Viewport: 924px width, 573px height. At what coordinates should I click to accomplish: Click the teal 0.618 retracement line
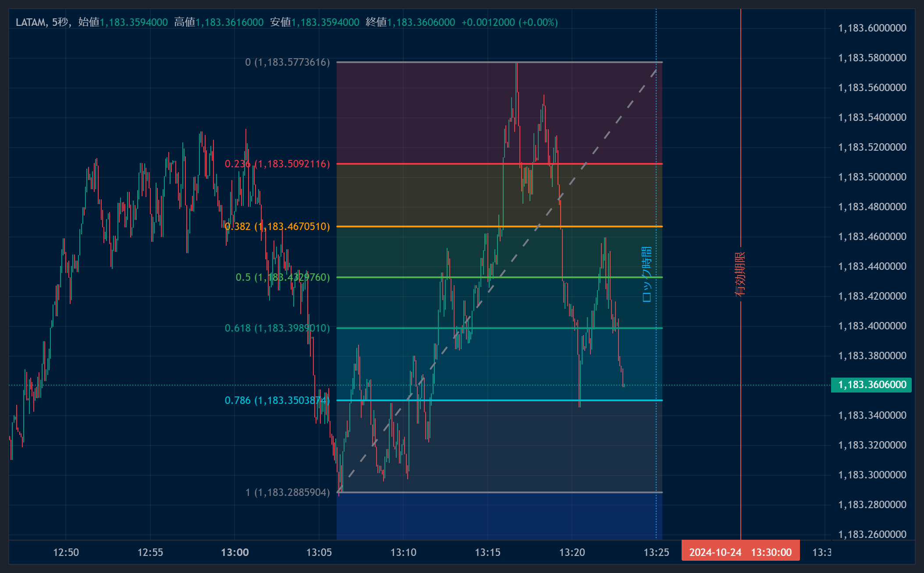click(x=499, y=328)
